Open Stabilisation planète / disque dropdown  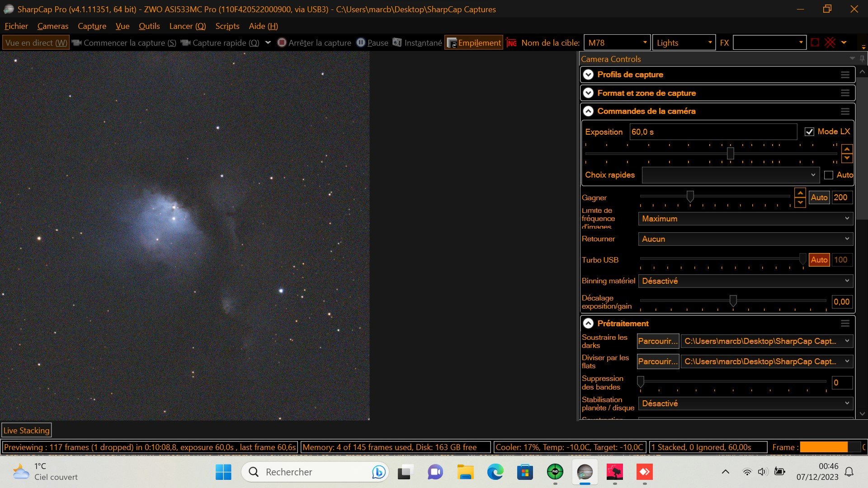(x=745, y=404)
